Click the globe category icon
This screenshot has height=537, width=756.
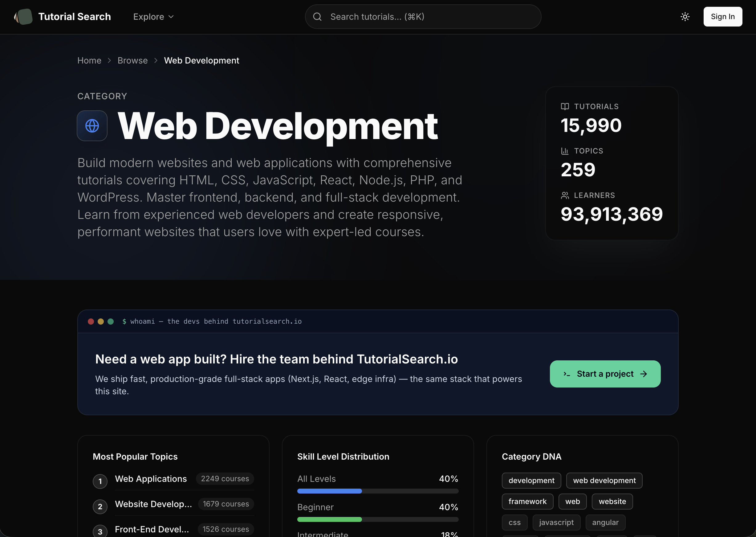click(x=92, y=126)
